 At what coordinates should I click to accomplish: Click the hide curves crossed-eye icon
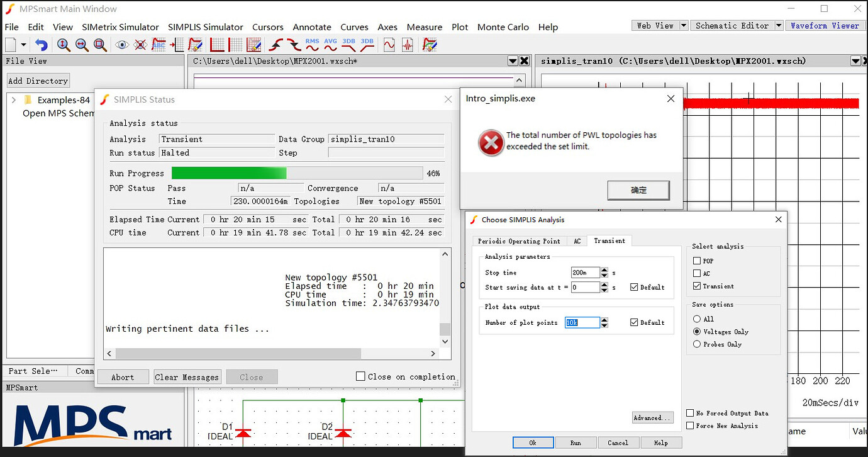(x=140, y=45)
